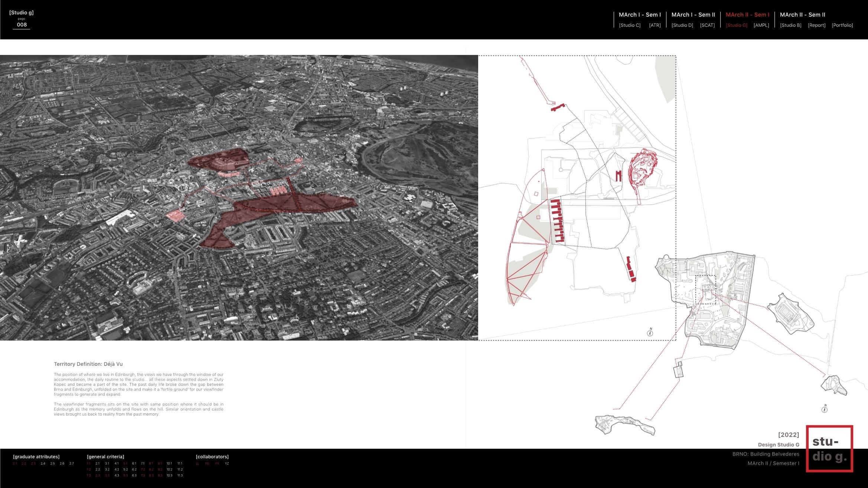
Task: Open the [SCAT] page link
Action: click(707, 25)
